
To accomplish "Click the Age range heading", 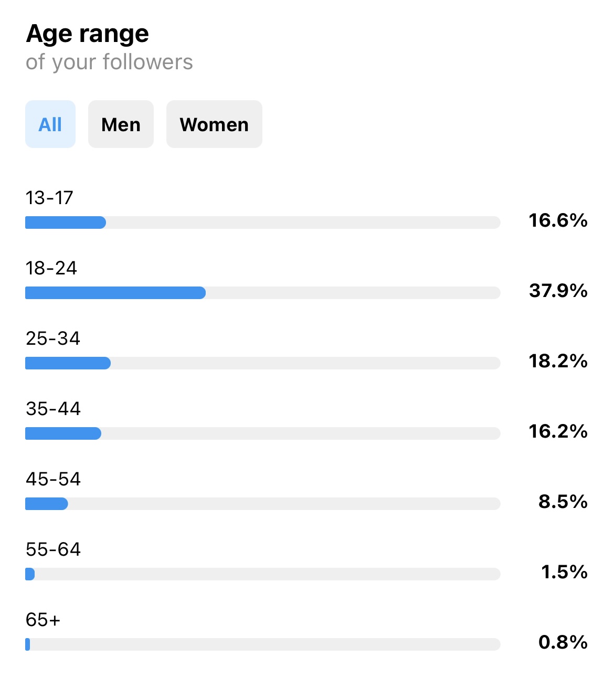I will (88, 35).
